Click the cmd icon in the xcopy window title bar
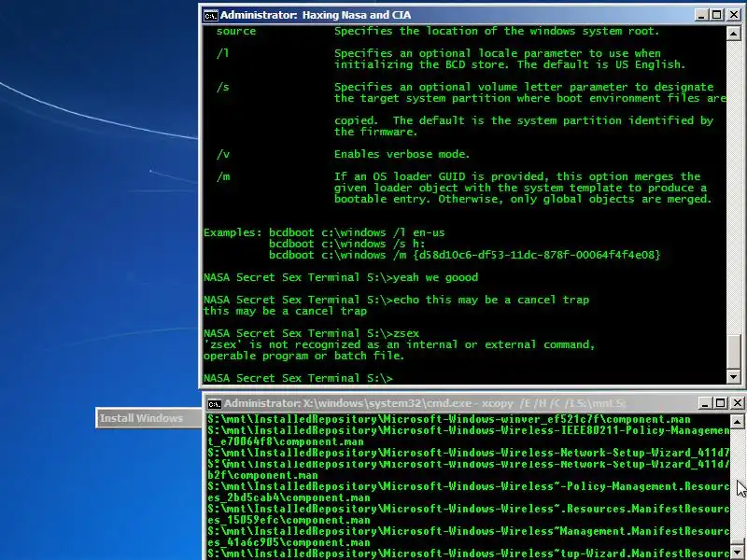Screen dimensions: 747x560 click(215, 404)
